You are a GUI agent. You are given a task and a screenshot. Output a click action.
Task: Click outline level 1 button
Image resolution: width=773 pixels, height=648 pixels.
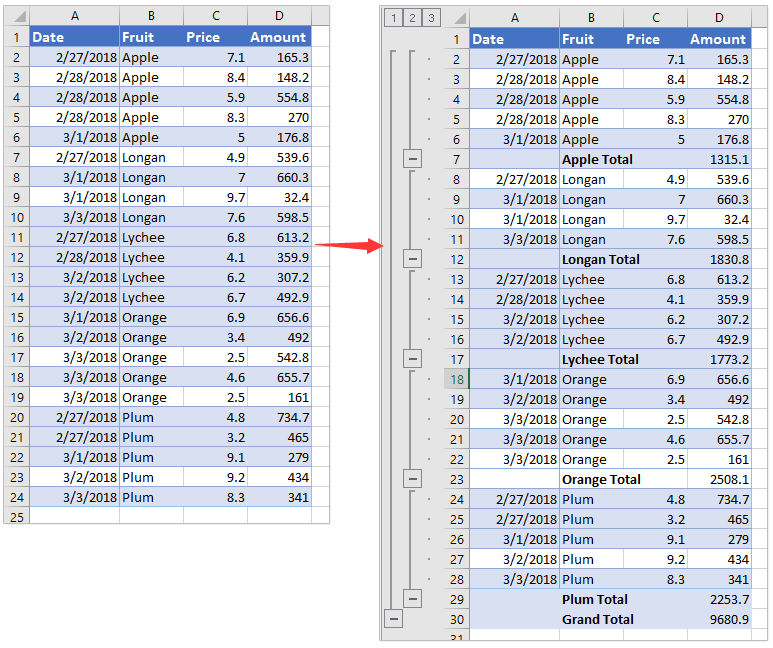(x=392, y=17)
